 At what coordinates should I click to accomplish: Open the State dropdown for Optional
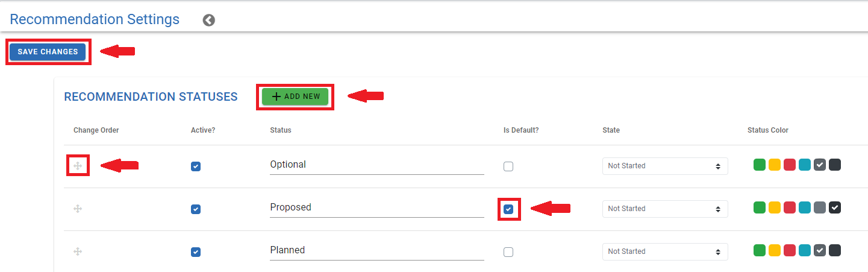coord(665,166)
